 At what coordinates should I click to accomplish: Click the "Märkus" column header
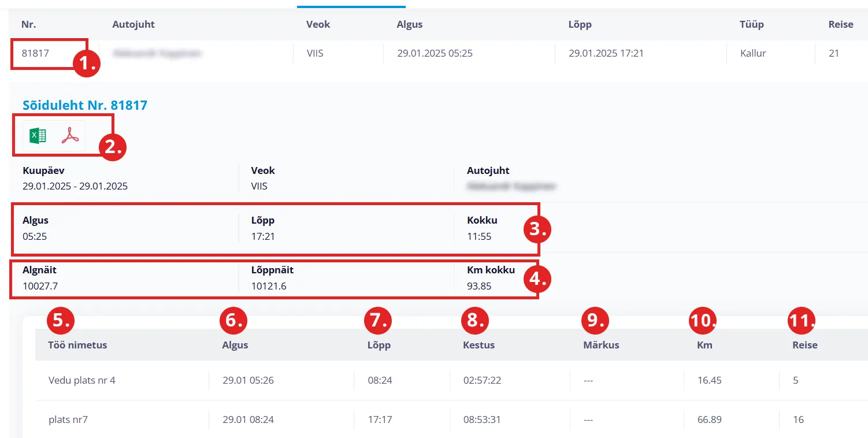(601, 345)
